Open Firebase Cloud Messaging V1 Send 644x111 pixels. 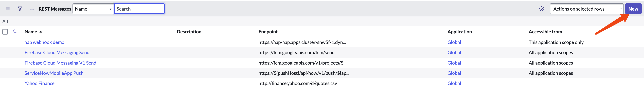(x=60, y=63)
